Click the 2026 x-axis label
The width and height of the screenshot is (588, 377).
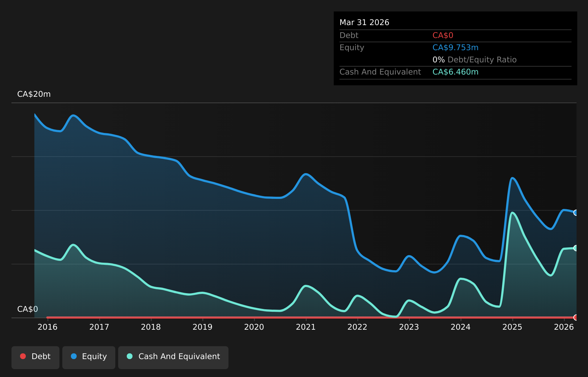tap(564, 327)
